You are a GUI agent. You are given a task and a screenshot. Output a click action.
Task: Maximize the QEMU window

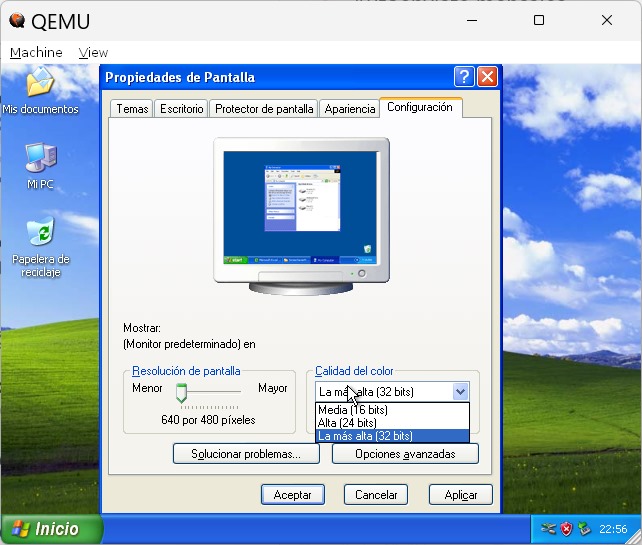(539, 20)
